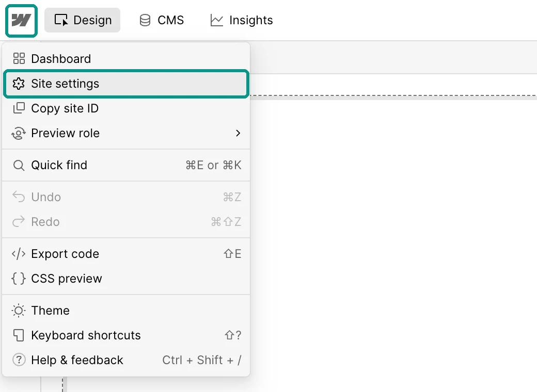Click the Undo arrow icon
537x392 pixels.
[19, 197]
